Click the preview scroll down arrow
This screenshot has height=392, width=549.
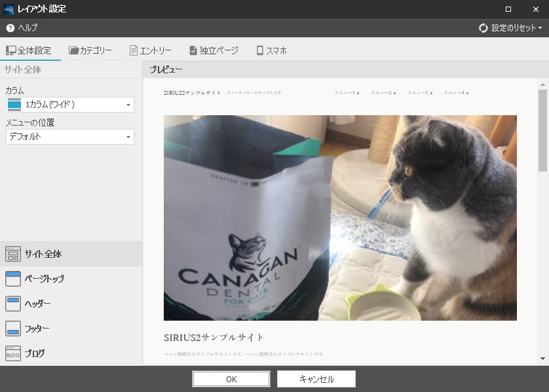point(542,359)
